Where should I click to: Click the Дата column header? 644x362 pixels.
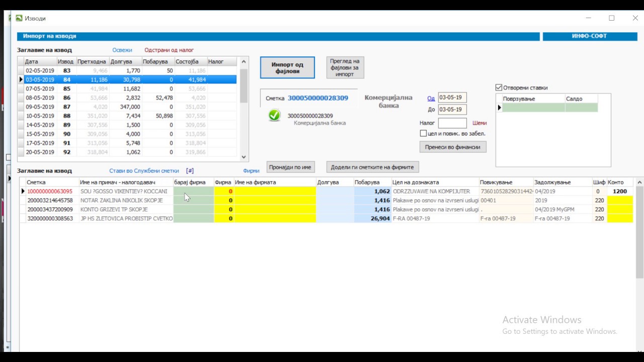point(40,62)
